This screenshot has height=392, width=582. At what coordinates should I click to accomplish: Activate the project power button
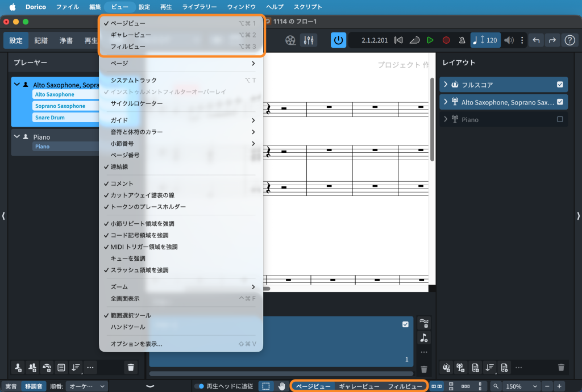tap(339, 40)
